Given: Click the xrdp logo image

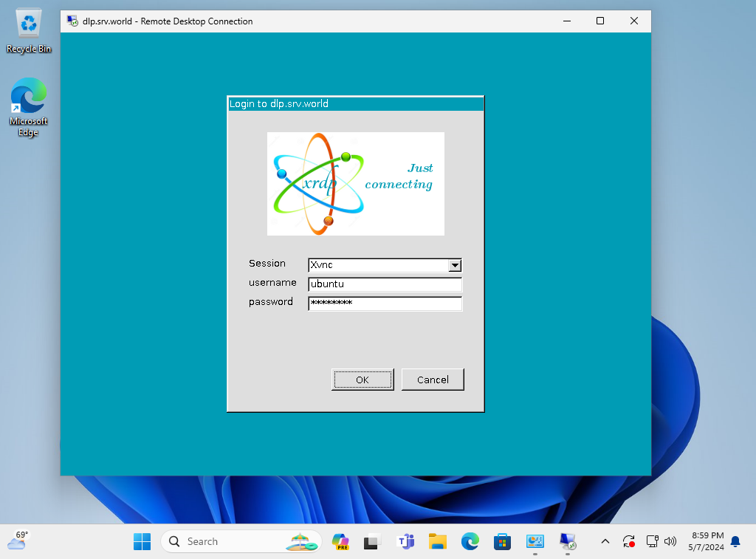Looking at the screenshot, I should tap(355, 184).
